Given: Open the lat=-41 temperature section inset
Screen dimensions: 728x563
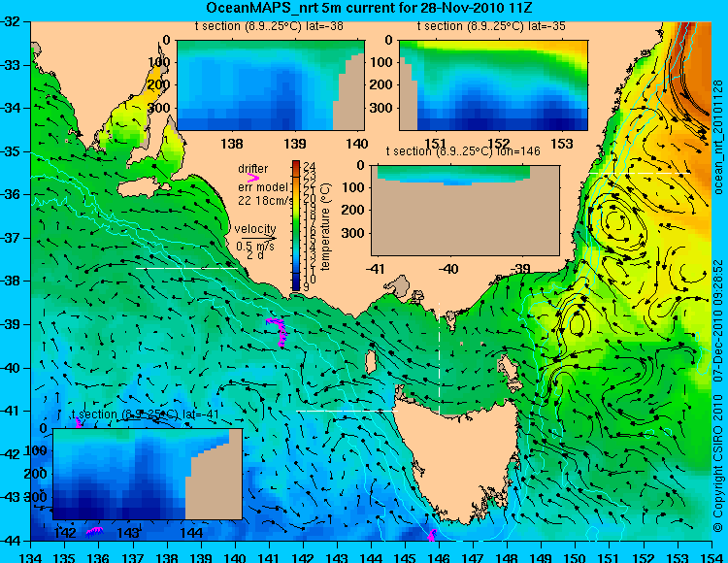Looking at the screenshot, I should click(x=148, y=474).
